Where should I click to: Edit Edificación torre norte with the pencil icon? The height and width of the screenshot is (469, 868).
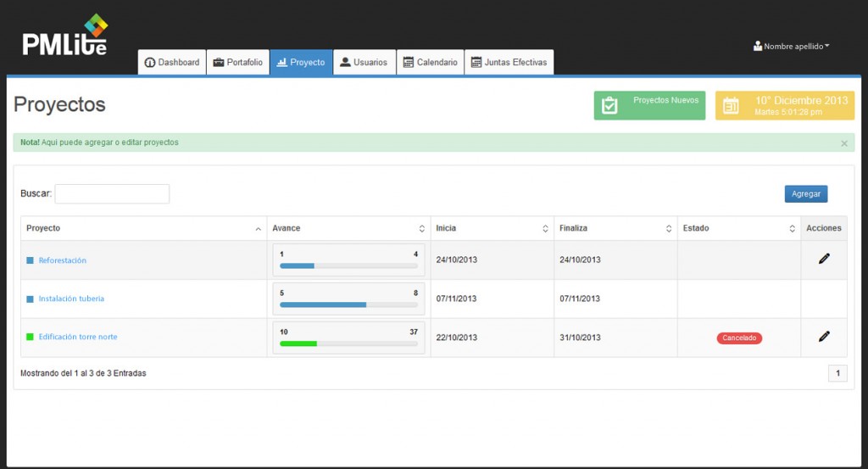click(824, 336)
